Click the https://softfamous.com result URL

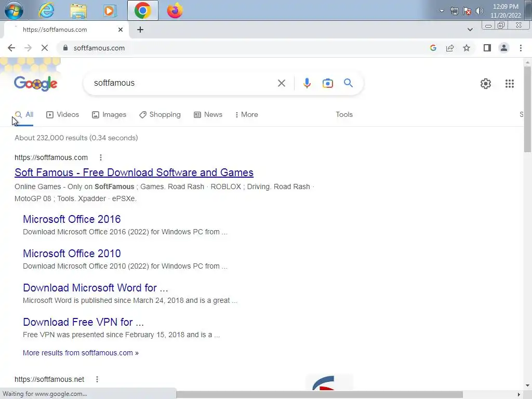tap(51, 157)
